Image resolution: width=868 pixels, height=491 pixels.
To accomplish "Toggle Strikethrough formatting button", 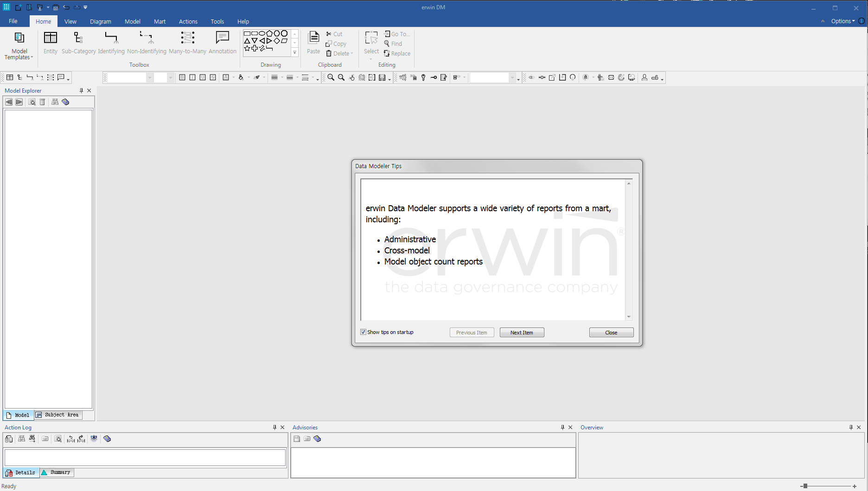I will (x=213, y=77).
